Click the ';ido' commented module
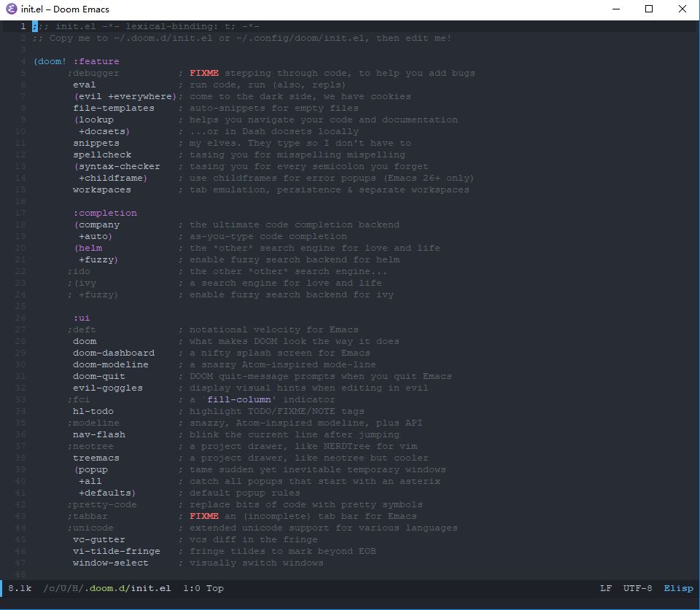The image size is (700, 610). pyautogui.click(x=79, y=271)
